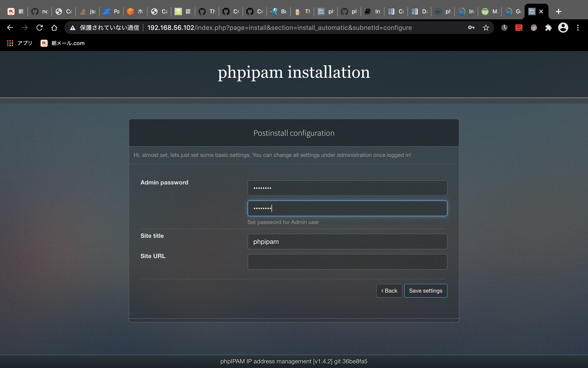The height and width of the screenshot is (368, 588).
Task: Switch to the first 朝 tab
Action: point(15,11)
